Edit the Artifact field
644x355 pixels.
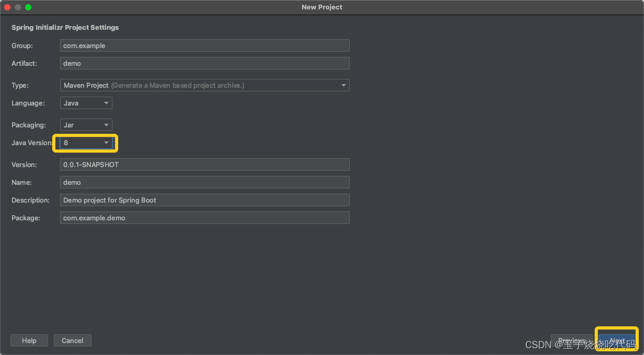coord(204,63)
